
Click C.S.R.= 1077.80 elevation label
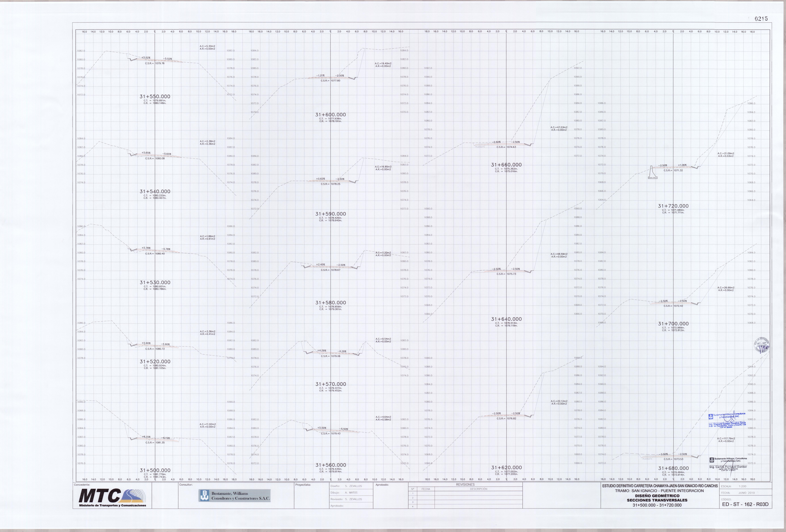(x=330, y=81)
